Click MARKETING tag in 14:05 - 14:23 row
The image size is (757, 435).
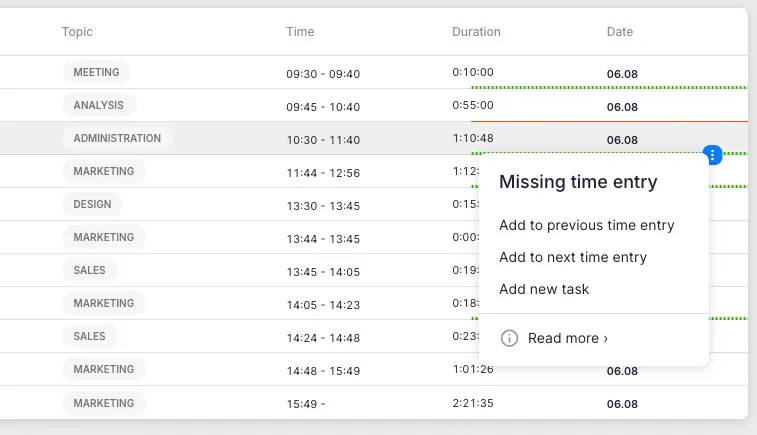coord(104,303)
